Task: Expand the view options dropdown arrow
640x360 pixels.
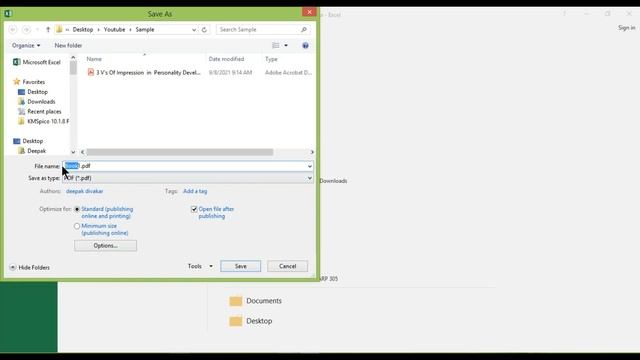Action: pos(286,45)
